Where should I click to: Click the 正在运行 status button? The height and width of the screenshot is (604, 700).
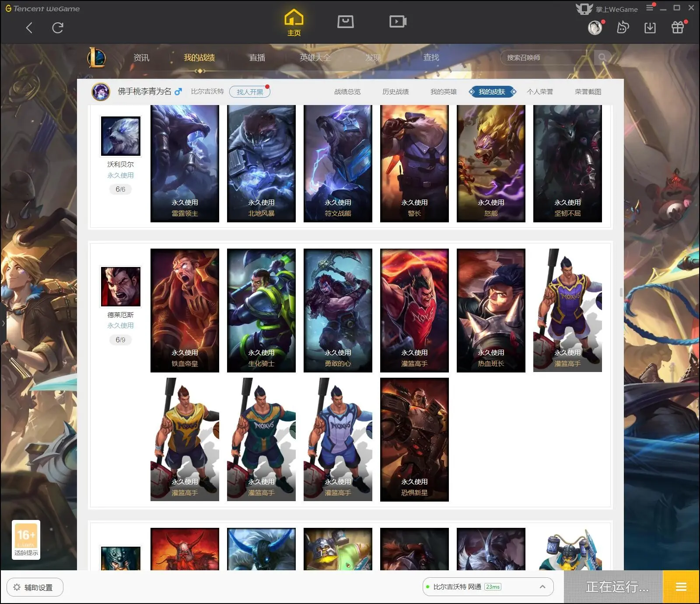coord(613,587)
